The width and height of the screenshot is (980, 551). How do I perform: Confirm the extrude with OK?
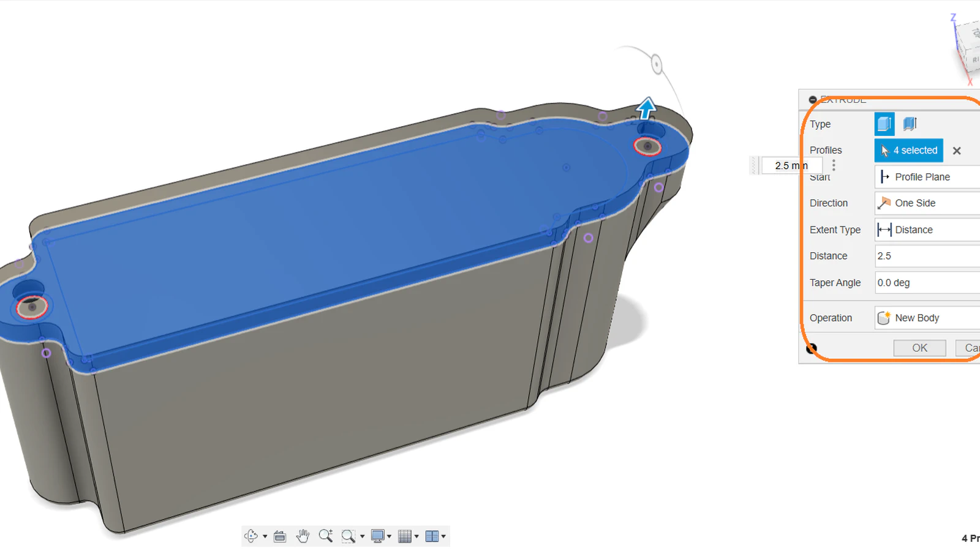[x=920, y=348]
